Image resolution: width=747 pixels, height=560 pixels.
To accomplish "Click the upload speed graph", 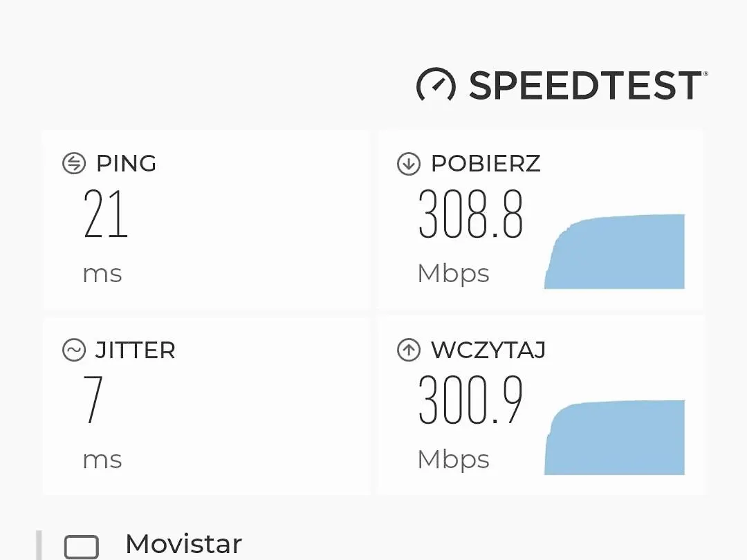I will pyautogui.click(x=615, y=438).
